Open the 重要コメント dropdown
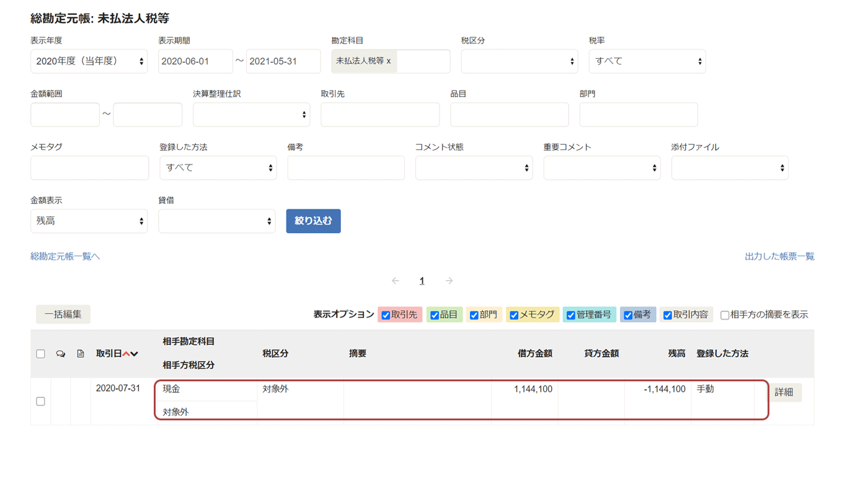The image size is (868, 496). [x=602, y=168]
